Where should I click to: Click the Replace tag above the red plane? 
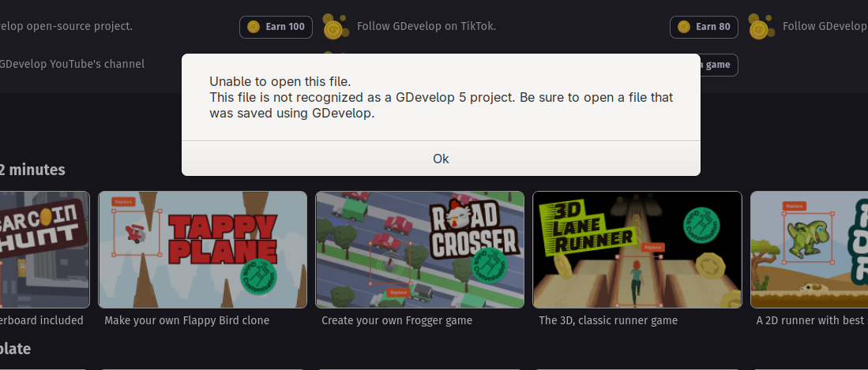(x=123, y=202)
